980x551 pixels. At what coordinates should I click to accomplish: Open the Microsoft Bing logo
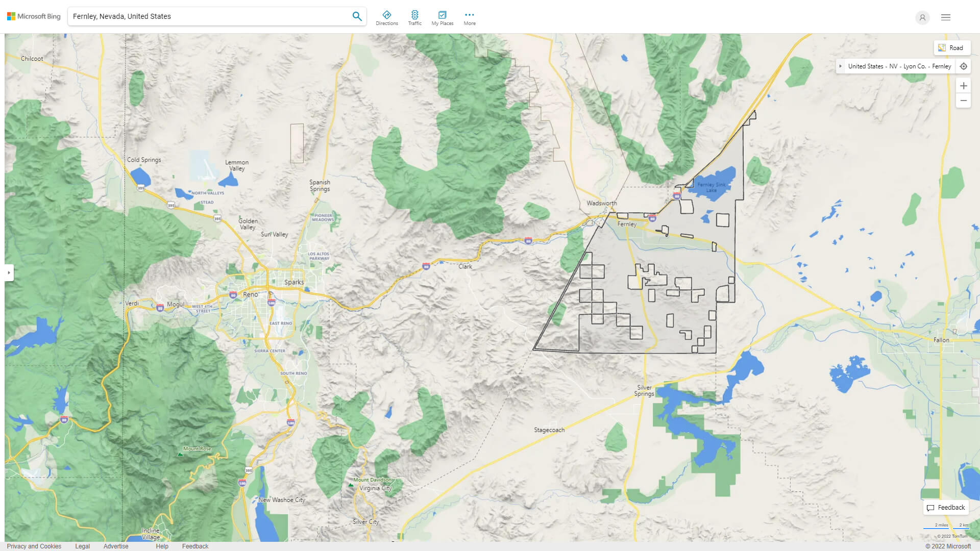(x=33, y=16)
